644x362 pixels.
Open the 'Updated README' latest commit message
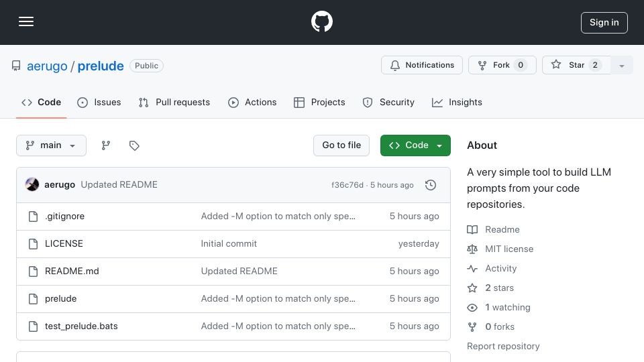[119, 185]
